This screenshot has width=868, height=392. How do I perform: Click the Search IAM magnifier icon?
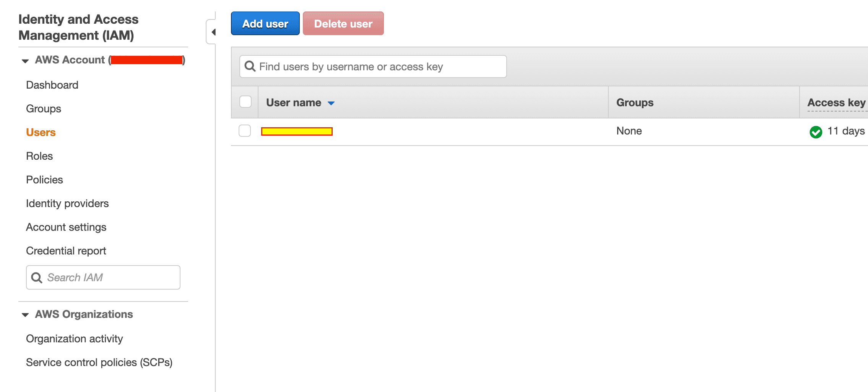[37, 277]
